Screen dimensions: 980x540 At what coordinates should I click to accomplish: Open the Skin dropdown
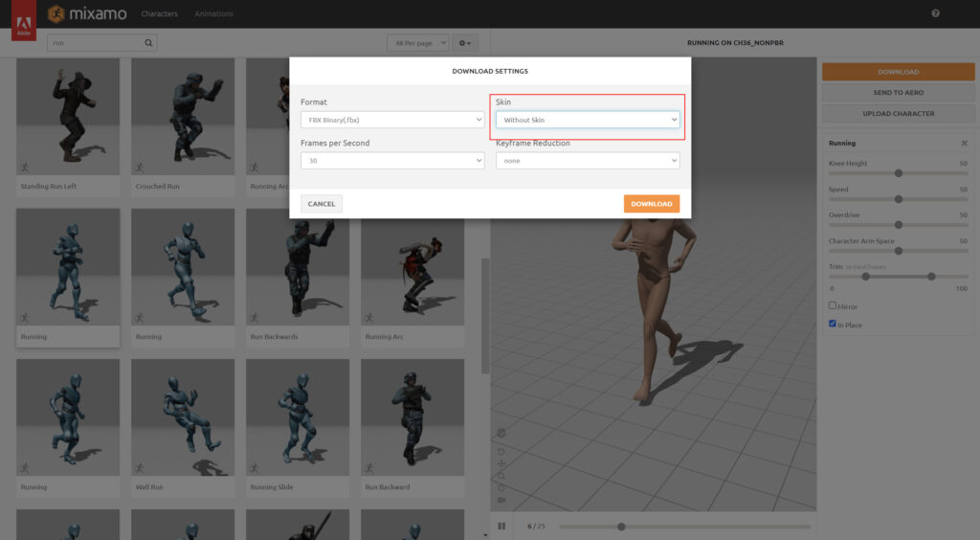587,120
